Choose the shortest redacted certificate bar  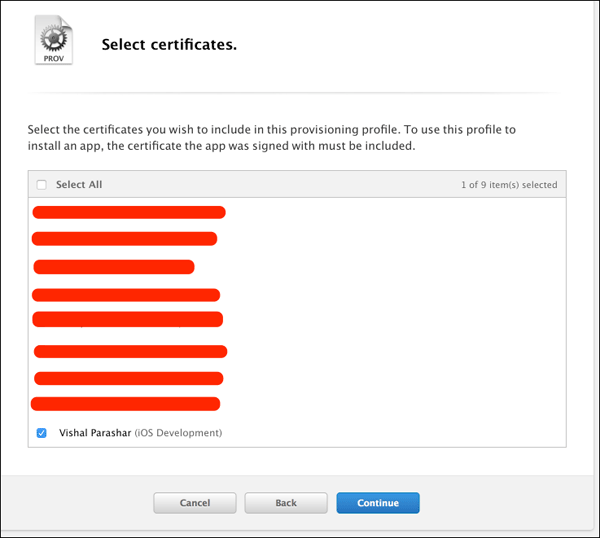[113, 267]
